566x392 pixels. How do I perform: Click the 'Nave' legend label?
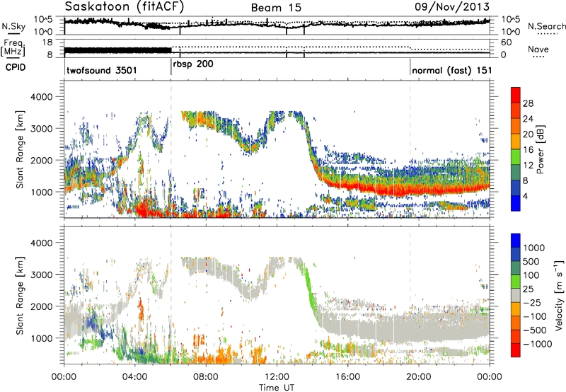(x=538, y=49)
